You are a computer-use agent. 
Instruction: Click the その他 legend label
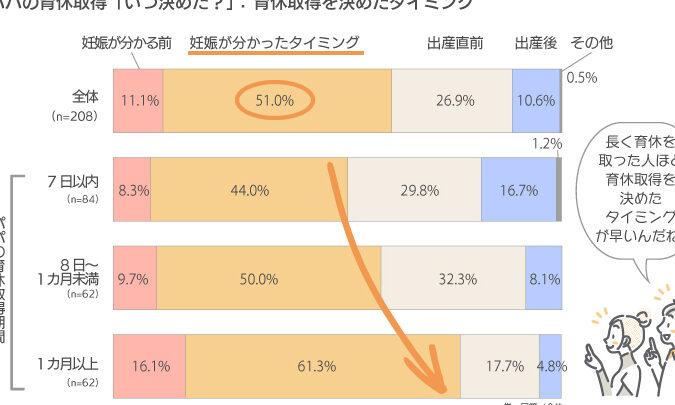(591, 43)
